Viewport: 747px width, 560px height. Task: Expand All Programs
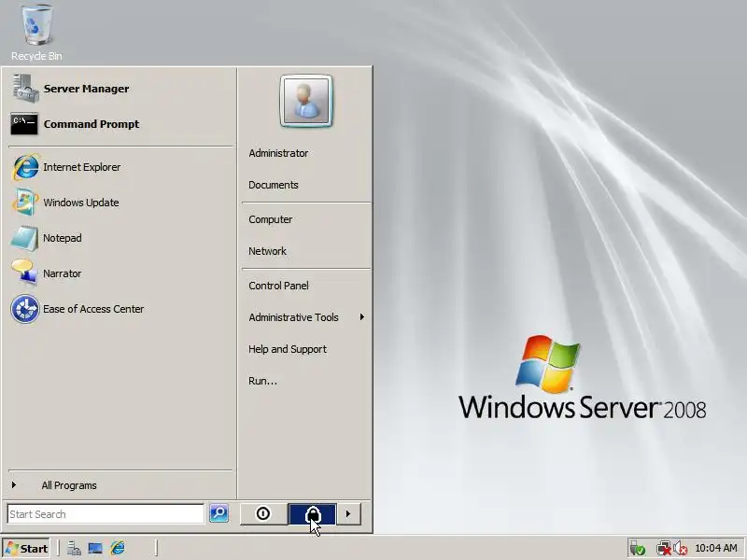121,485
